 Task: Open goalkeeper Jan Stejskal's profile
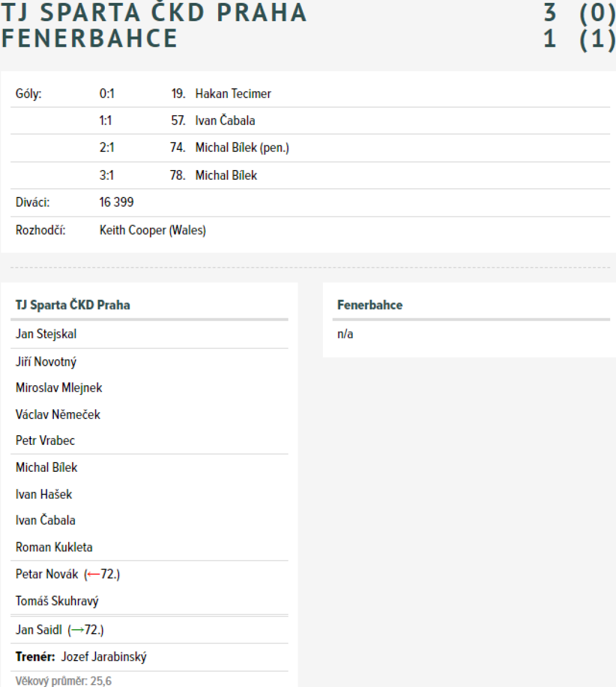(x=46, y=334)
